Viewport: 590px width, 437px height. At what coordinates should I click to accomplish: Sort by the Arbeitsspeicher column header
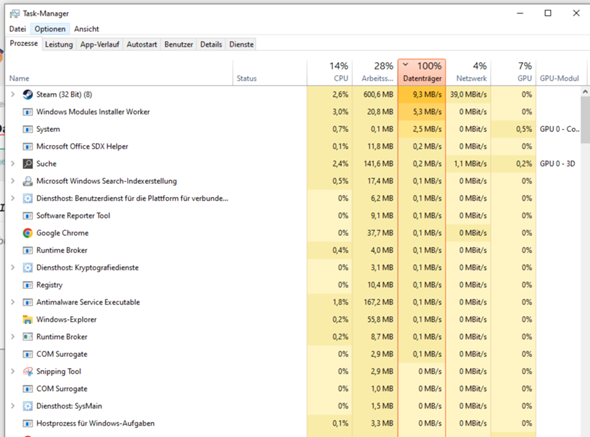[x=374, y=73]
